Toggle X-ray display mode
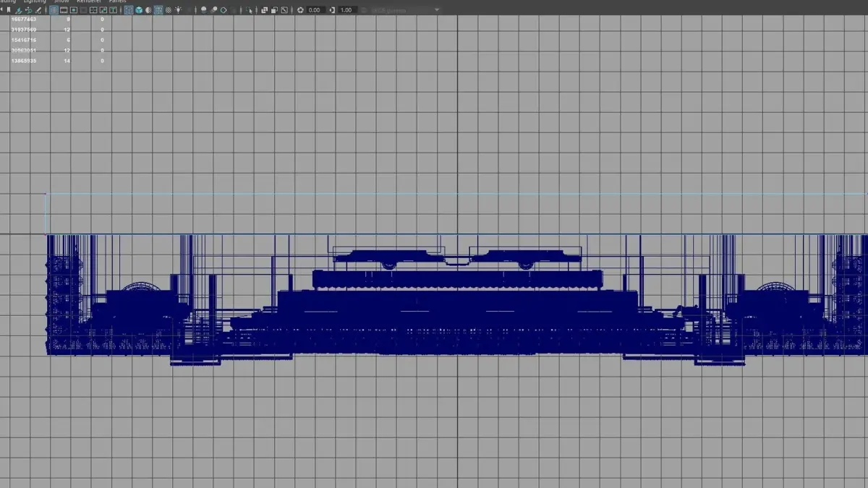Screen dimensions: 868x488 264,10
